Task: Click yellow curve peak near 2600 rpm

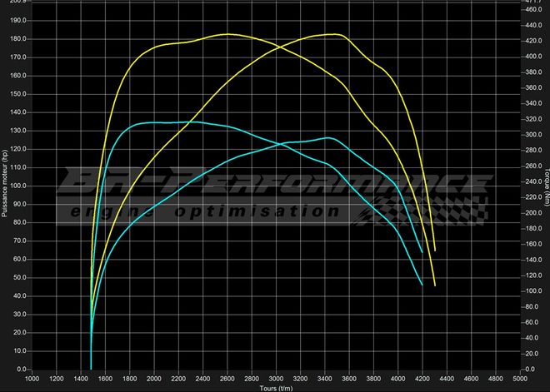Action: tap(227, 34)
